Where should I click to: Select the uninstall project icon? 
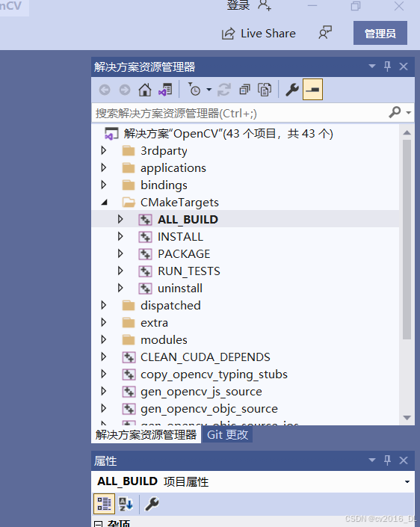(x=145, y=288)
